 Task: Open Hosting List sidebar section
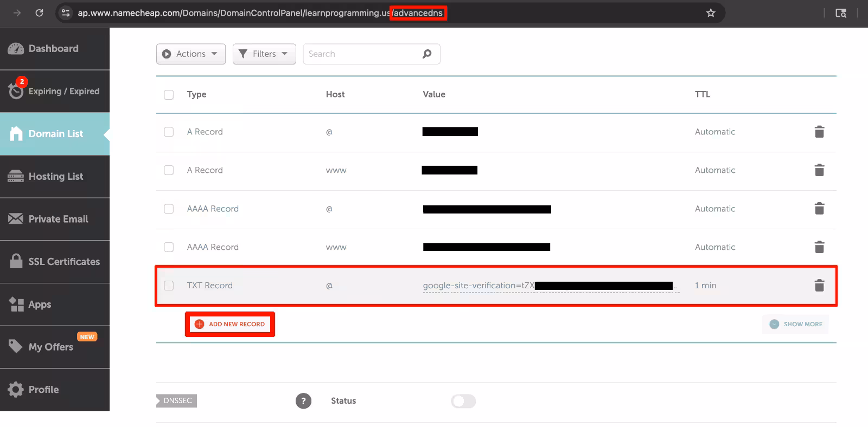tap(54, 177)
